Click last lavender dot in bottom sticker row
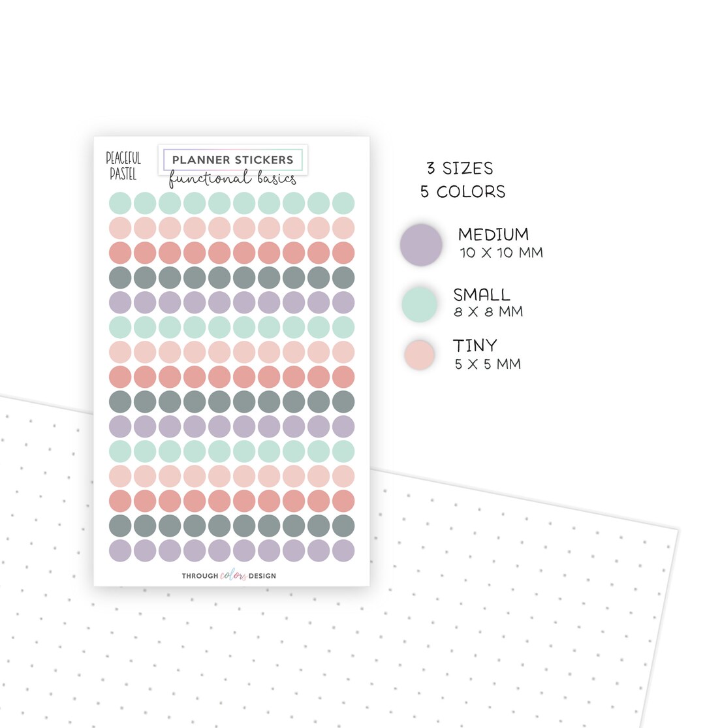Image resolution: width=705 pixels, height=728 pixels. click(343, 550)
